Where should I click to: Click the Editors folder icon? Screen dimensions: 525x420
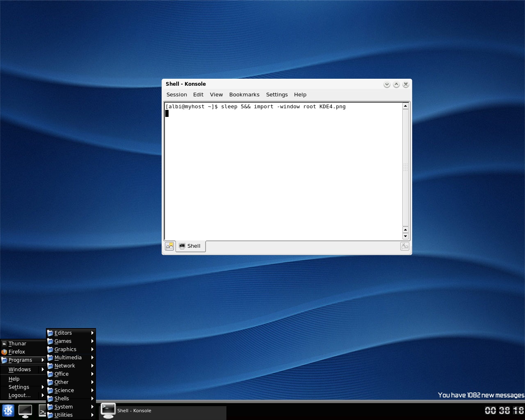tap(50, 333)
